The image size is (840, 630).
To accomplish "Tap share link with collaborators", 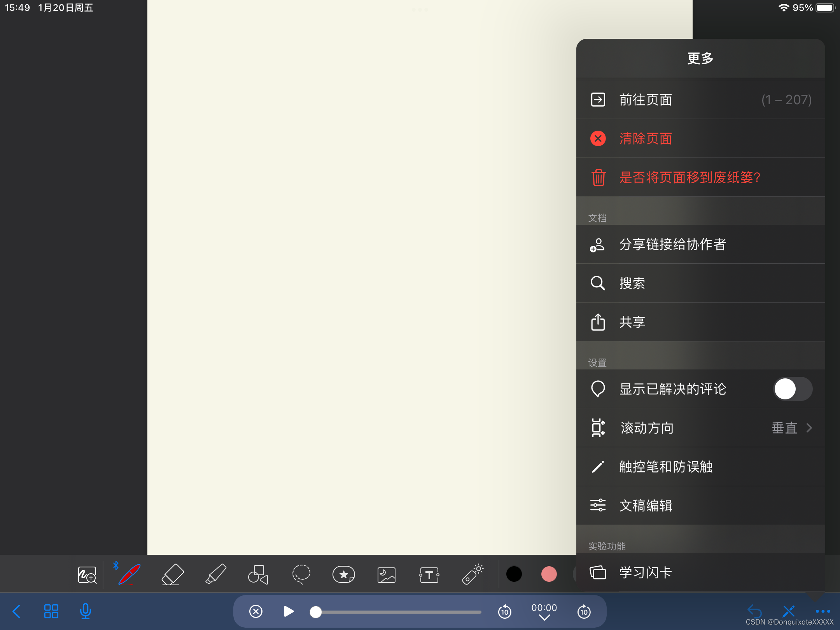I will click(x=673, y=244).
